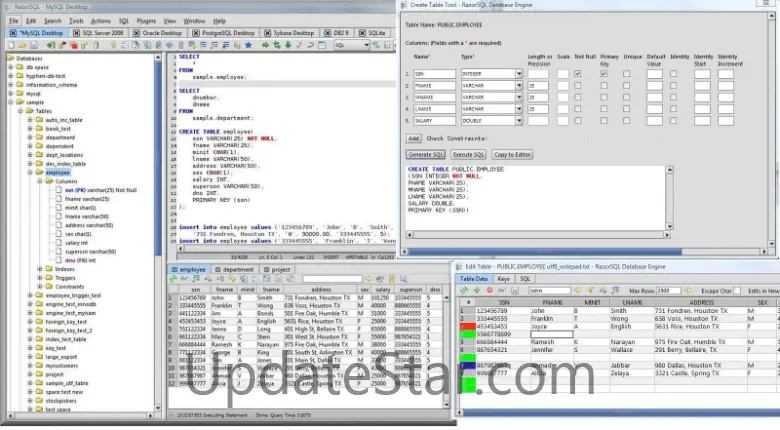
Task: Click the New file icon in main toolbar
Action: point(11,45)
